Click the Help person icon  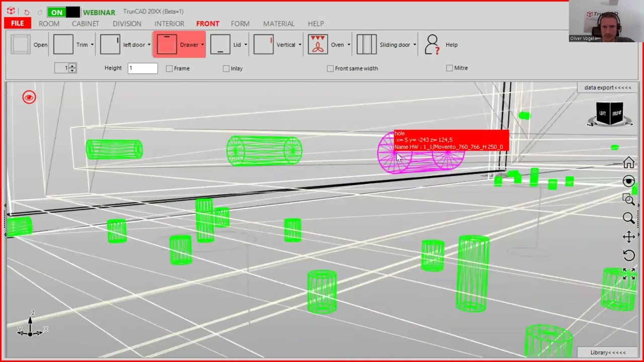[432, 44]
